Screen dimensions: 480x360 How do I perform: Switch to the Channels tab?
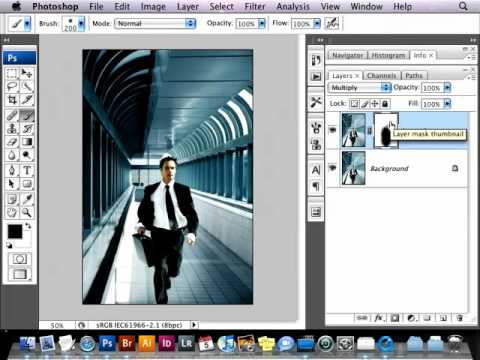(381, 76)
